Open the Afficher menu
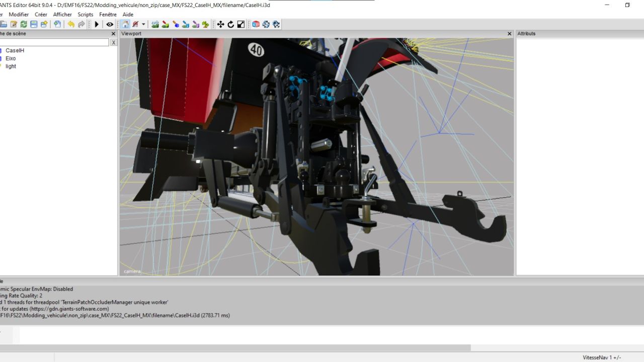 pos(62,15)
